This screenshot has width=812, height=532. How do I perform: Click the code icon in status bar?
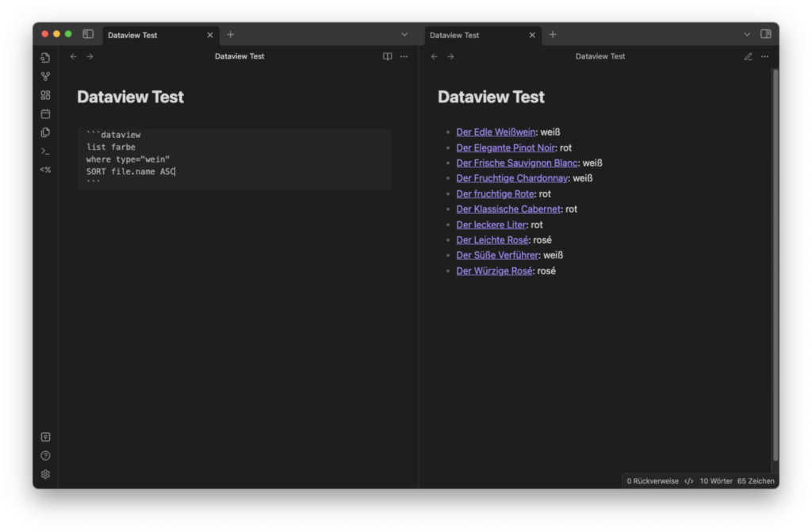tap(689, 481)
